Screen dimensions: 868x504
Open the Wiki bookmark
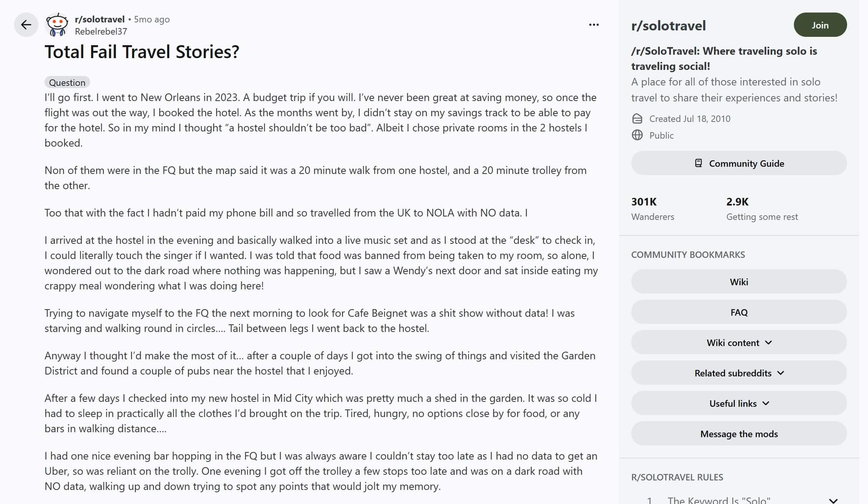(x=739, y=282)
